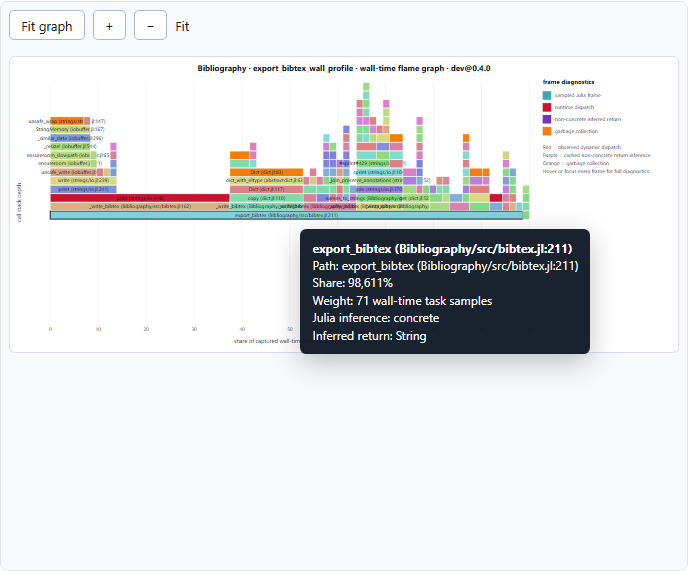Image resolution: width=688 pixels, height=571 pixels.
Task: Select the orange unsafe_wrap frame
Action: click(x=67, y=121)
